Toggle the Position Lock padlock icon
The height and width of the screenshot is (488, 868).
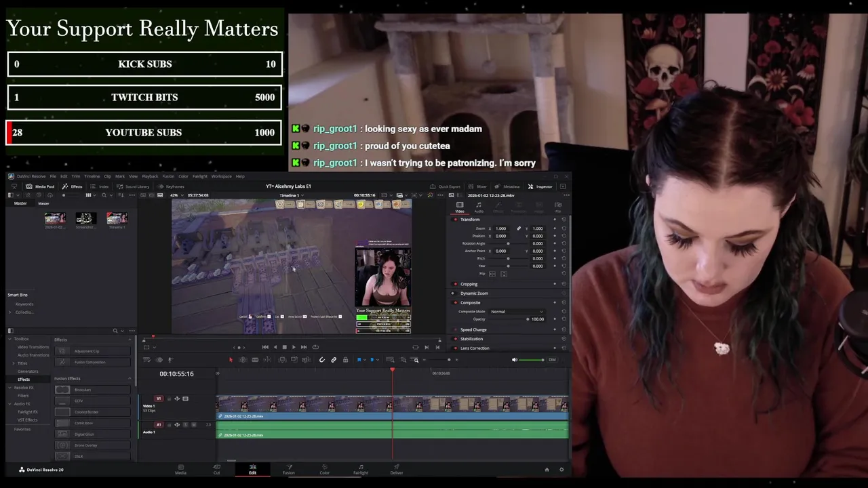pos(345,360)
